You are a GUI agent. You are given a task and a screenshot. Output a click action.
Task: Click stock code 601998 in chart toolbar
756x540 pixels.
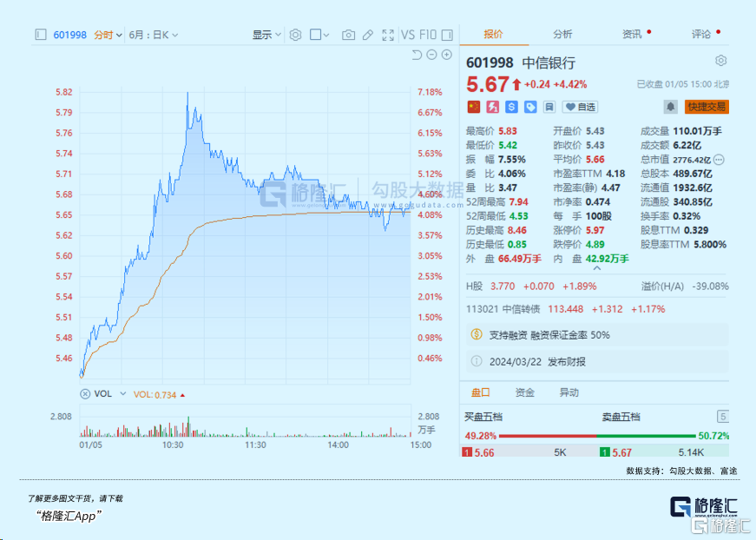70,35
